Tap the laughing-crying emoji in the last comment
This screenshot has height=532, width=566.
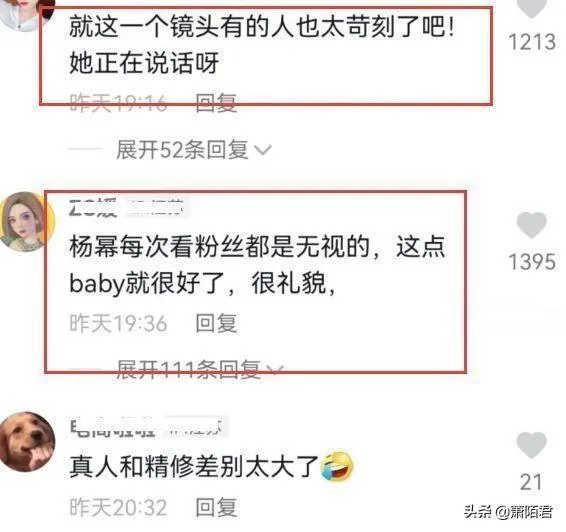tap(337, 466)
